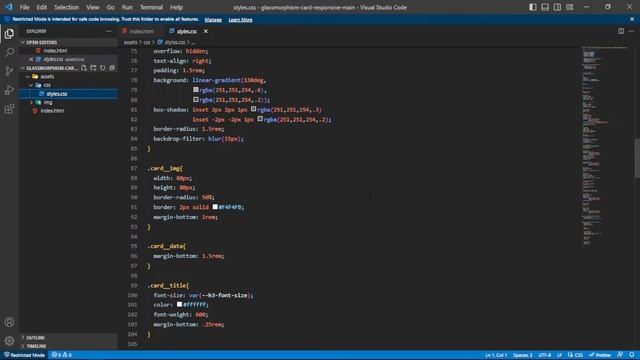The image size is (640, 360).
Task: Toggle bottom panel layout icon
Action: [x=545, y=7]
